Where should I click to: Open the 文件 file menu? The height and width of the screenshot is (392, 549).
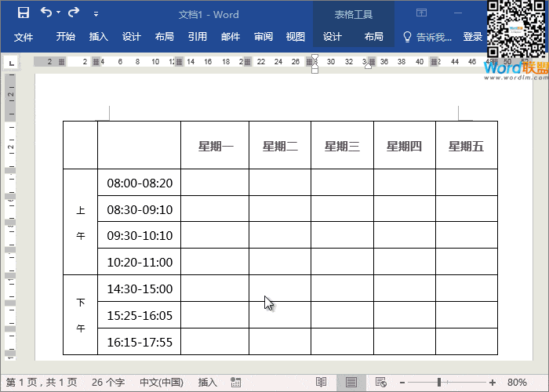pos(24,37)
